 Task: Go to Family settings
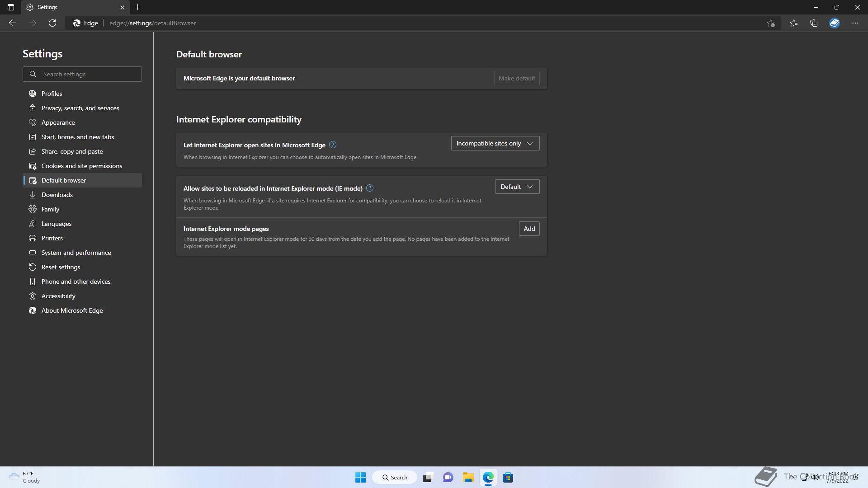[82, 209]
